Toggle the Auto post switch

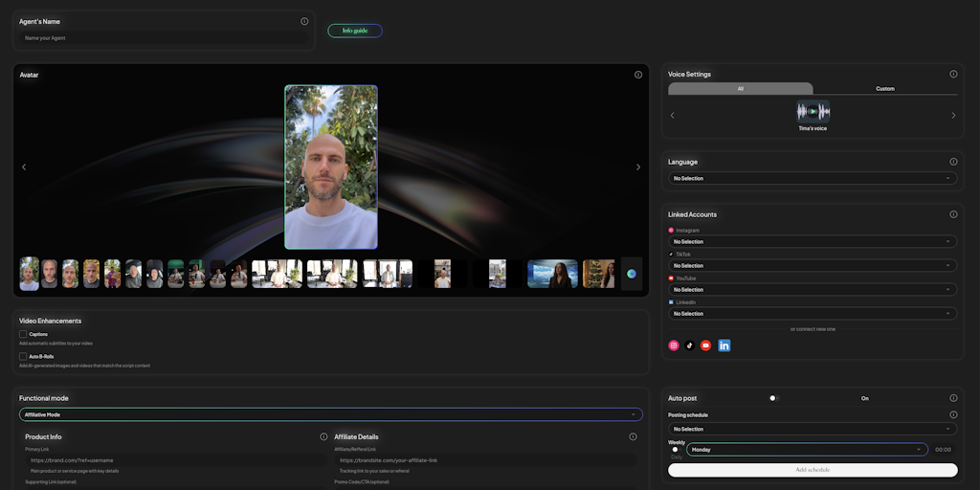[773, 398]
